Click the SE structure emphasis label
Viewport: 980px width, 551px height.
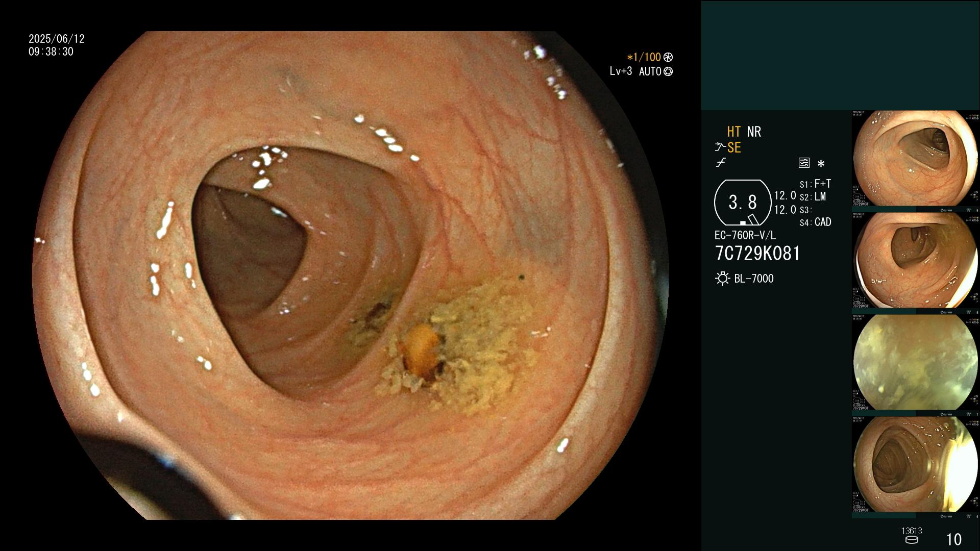pos(734,147)
